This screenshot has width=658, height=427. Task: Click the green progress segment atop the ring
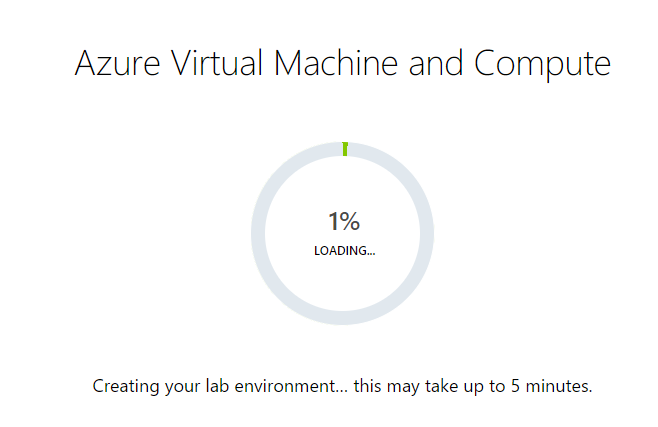point(344,149)
